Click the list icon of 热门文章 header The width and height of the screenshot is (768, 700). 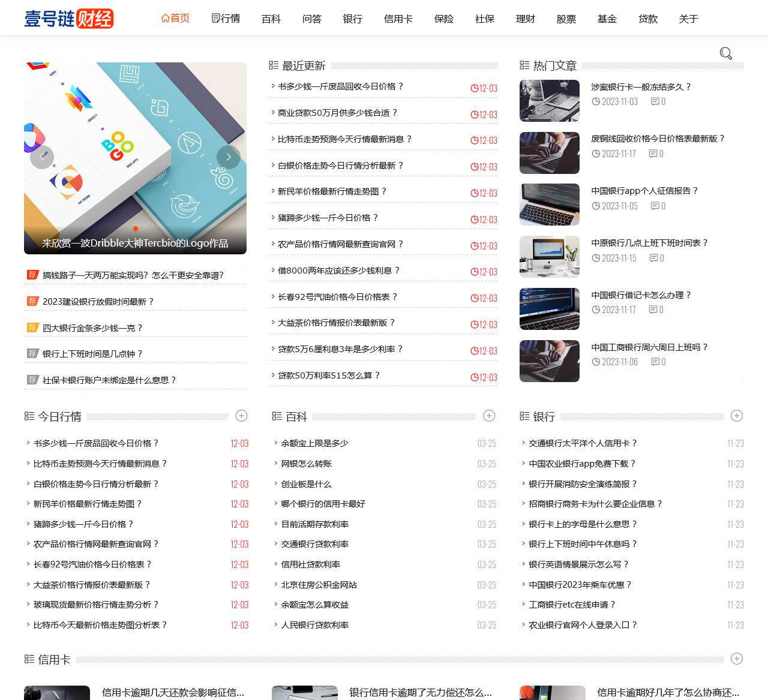524,65
